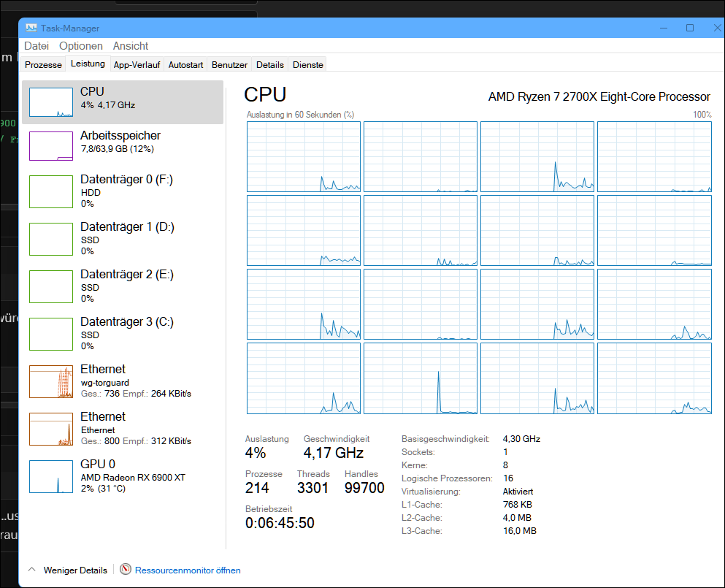Click the Auslastung 4% value

click(x=256, y=453)
